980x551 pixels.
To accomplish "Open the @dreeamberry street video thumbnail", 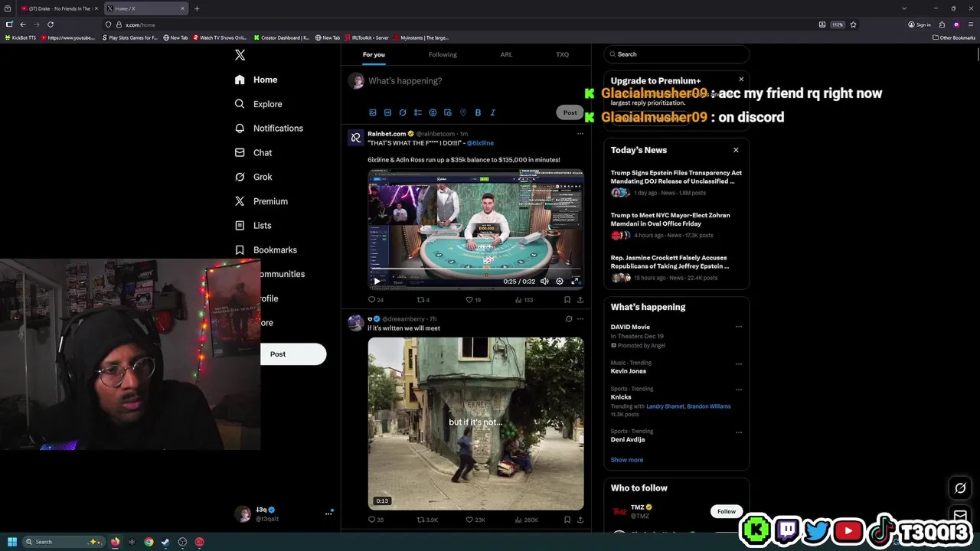I will 475,423.
